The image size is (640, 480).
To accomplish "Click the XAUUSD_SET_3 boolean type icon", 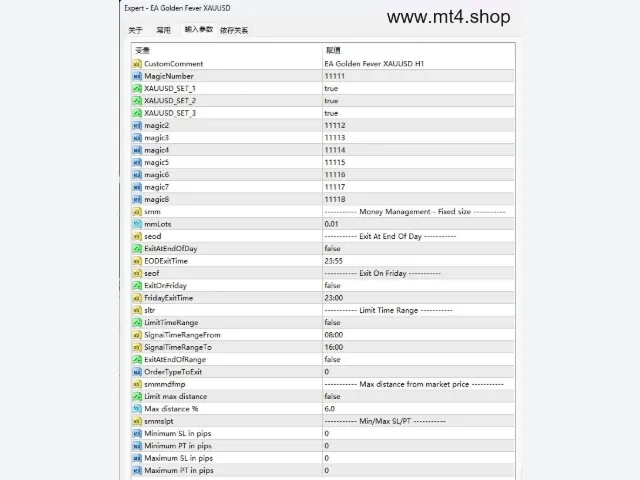I will tap(137, 113).
